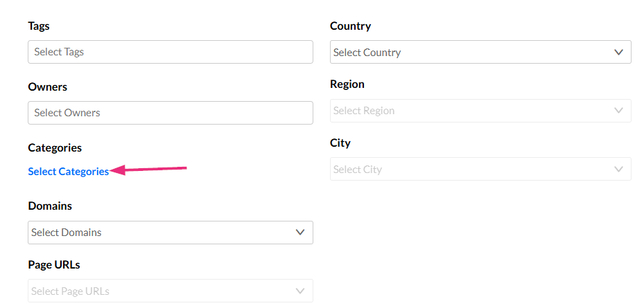Click the Select Tags input field
Viewport: 644px width, 308px height.
(170, 52)
